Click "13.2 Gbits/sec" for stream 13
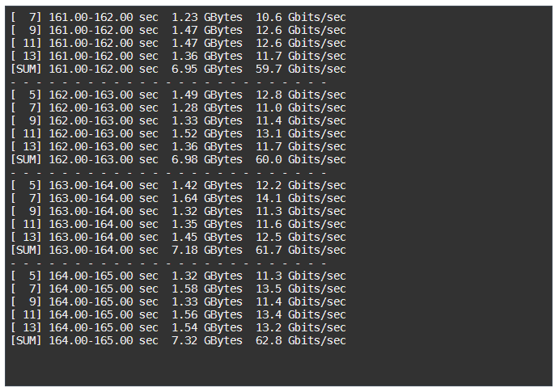 point(301,327)
